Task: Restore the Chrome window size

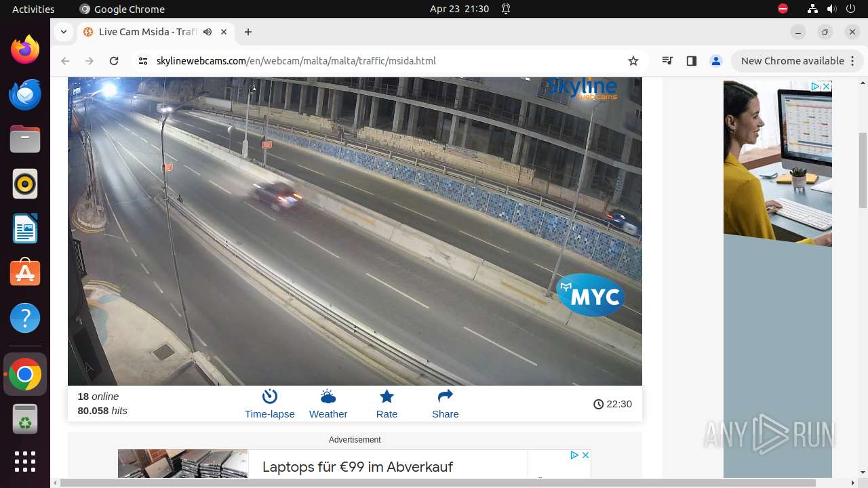Action: point(825,32)
